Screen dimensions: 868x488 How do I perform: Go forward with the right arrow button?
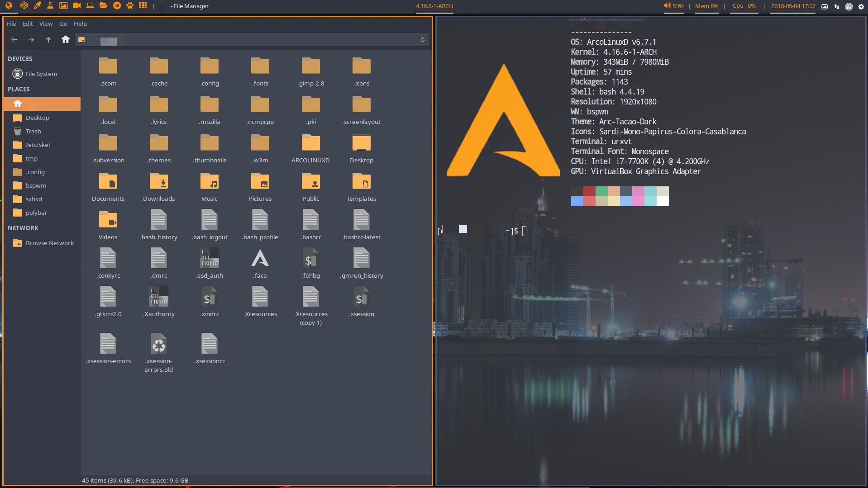[31, 40]
